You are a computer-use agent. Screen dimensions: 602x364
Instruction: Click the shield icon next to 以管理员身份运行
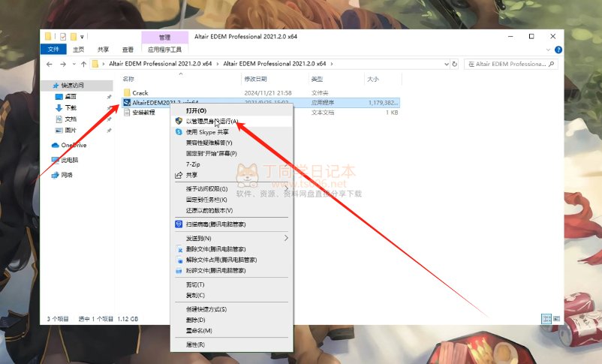pyautogui.click(x=179, y=121)
